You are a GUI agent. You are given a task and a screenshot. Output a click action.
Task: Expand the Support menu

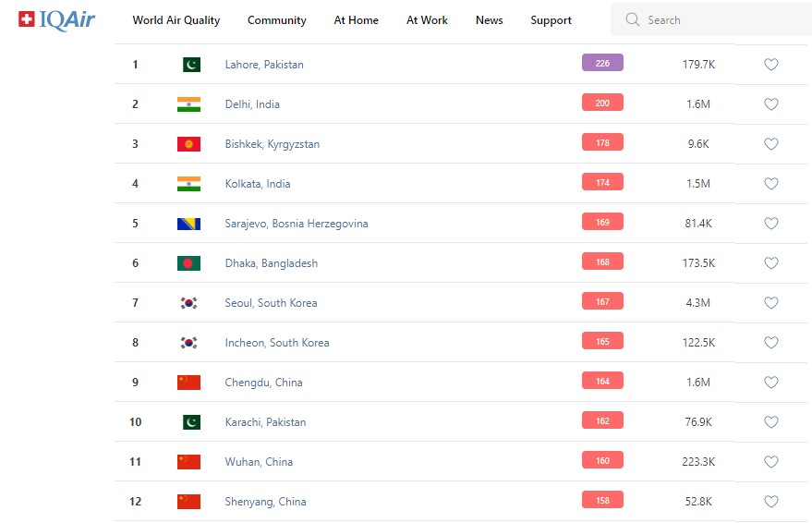click(x=551, y=20)
